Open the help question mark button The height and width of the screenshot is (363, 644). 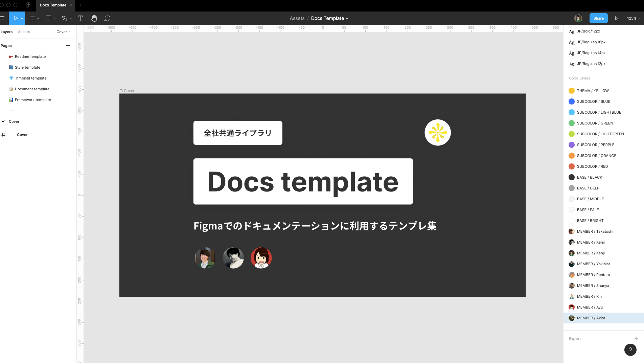pyautogui.click(x=630, y=350)
